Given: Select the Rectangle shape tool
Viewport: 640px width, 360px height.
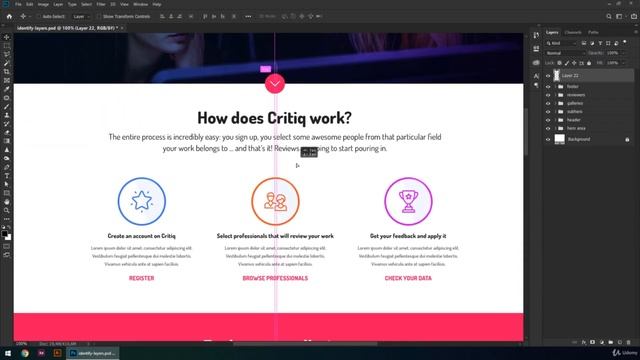Looking at the screenshot, I should coord(7,193).
